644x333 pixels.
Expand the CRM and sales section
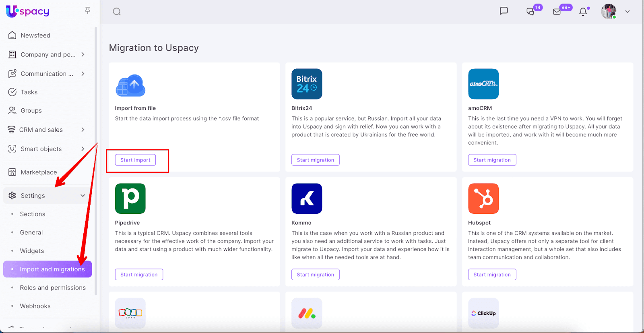click(83, 130)
